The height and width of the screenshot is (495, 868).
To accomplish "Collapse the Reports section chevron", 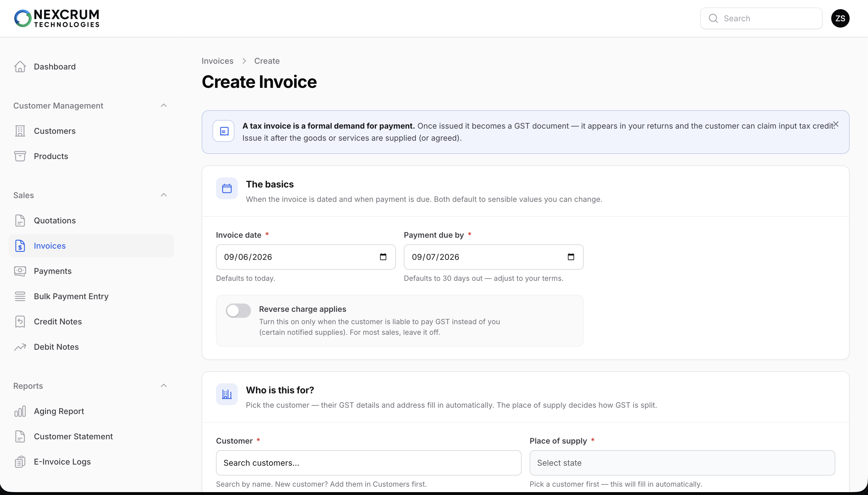I will pos(163,386).
